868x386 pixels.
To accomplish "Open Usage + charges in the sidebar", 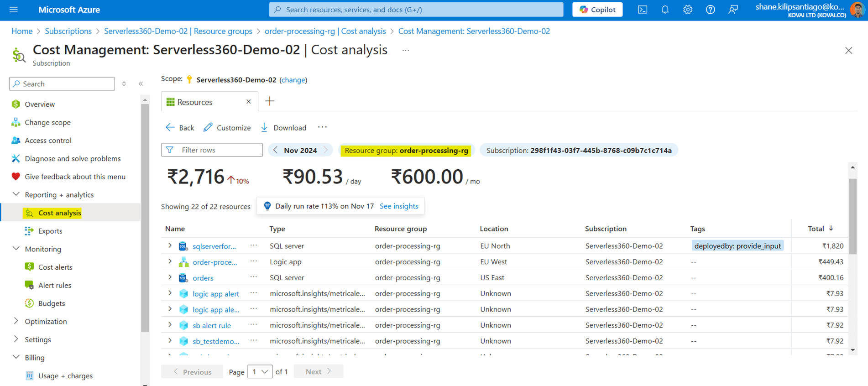I will (x=65, y=376).
